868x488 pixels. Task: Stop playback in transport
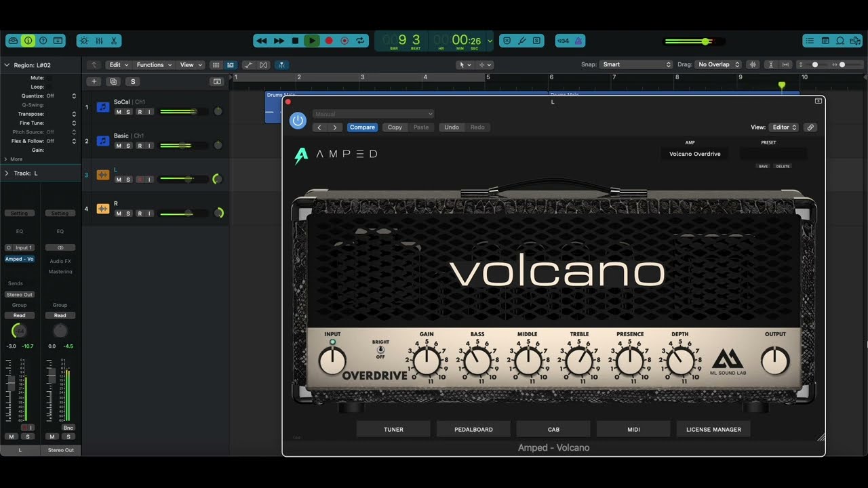point(295,41)
